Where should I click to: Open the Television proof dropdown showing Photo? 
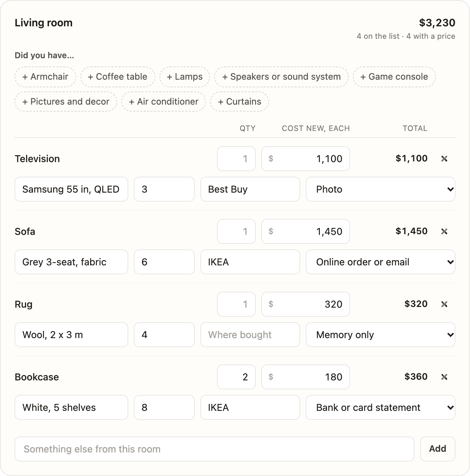[381, 189]
